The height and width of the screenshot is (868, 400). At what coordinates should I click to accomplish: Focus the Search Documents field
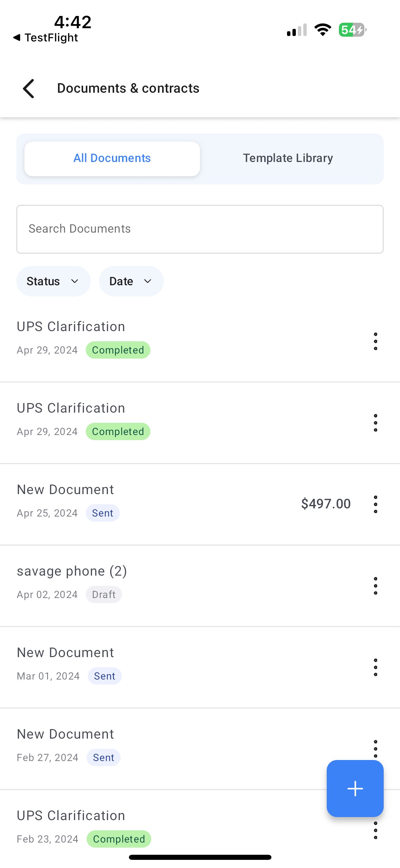pos(200,229)
